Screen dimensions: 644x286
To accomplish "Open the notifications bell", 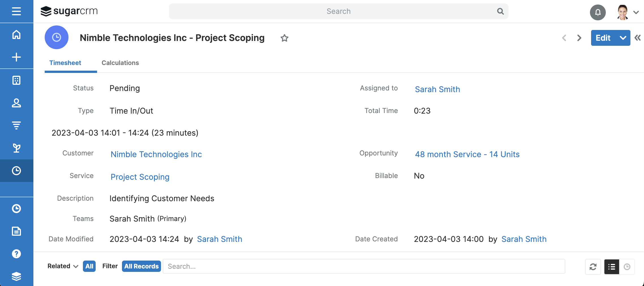I will click(x=598, y=12).
